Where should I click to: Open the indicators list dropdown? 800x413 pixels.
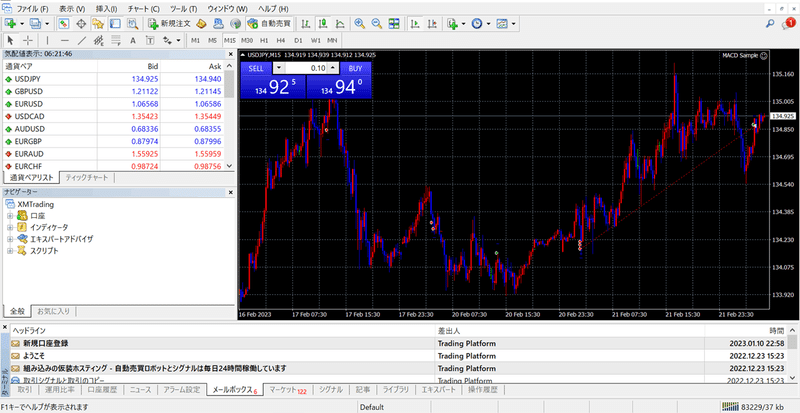[463, 23]
